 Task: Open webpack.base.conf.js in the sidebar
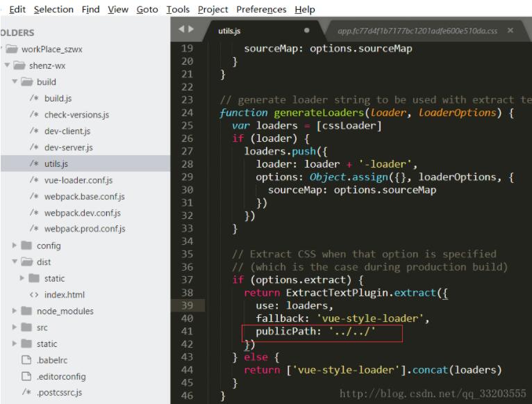point(85,196)
